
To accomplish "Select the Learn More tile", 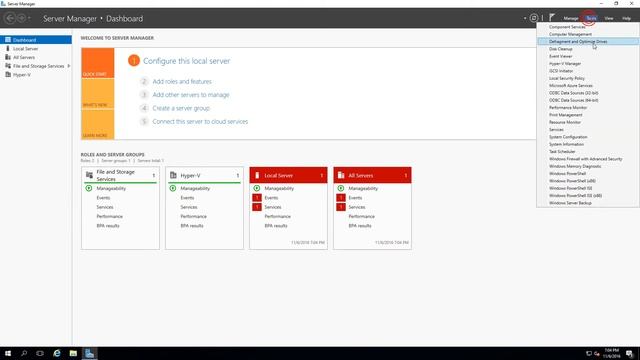I will click(x=98, y=124).
